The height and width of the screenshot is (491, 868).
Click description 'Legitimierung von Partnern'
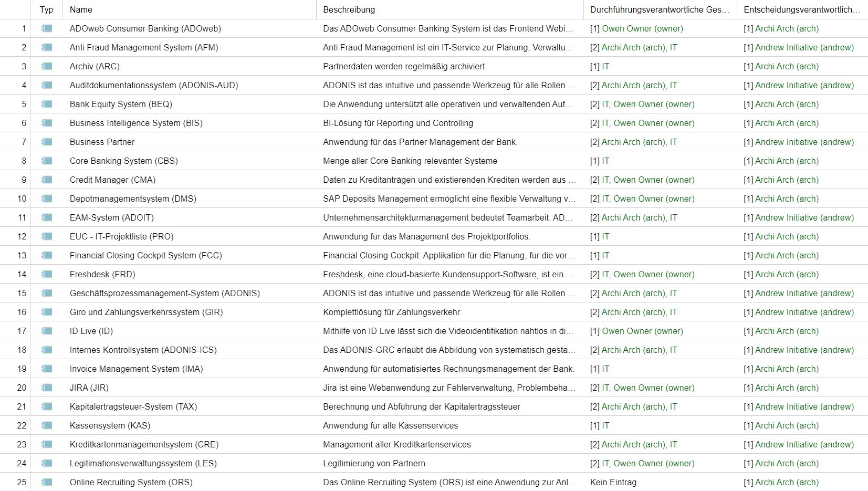[x=374, y=463]
